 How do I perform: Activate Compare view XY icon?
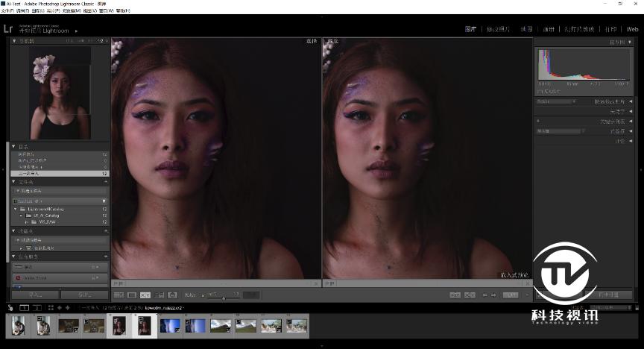click(x=145, y=295)
